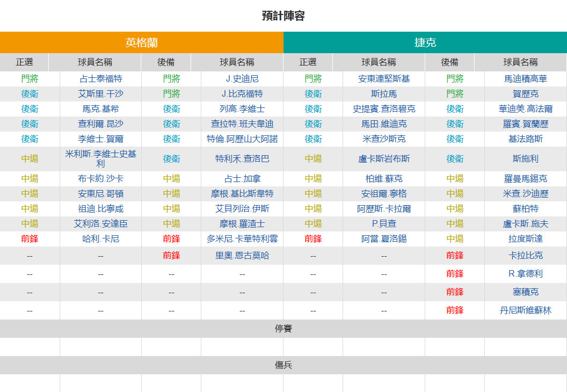Select player 羅曼馬錫克
Viewport: 567px width, 392px height.
pyautogui.click(x=526, y=179)
